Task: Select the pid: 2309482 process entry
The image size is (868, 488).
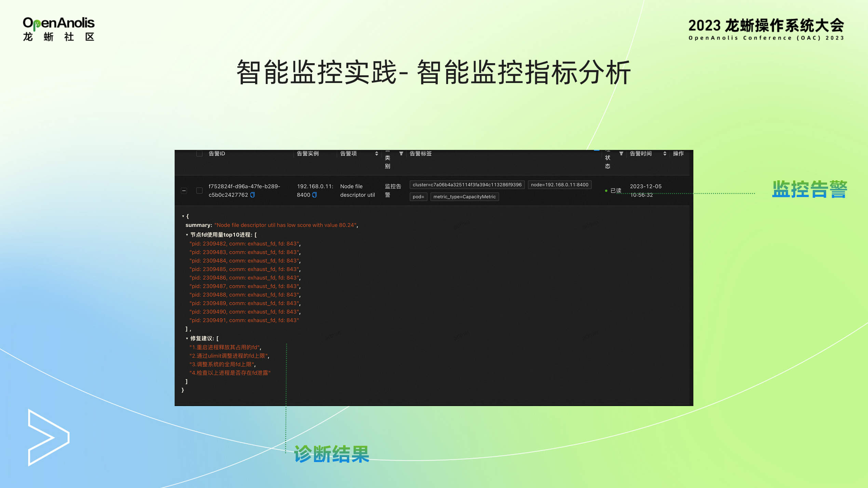Action: [x=244, y=244]
